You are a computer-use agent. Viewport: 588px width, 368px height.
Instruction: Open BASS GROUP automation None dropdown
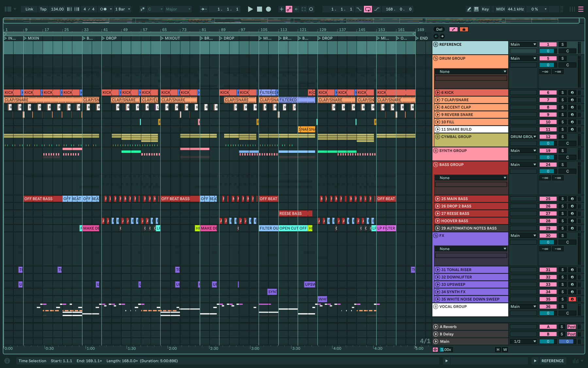(471, 178)
